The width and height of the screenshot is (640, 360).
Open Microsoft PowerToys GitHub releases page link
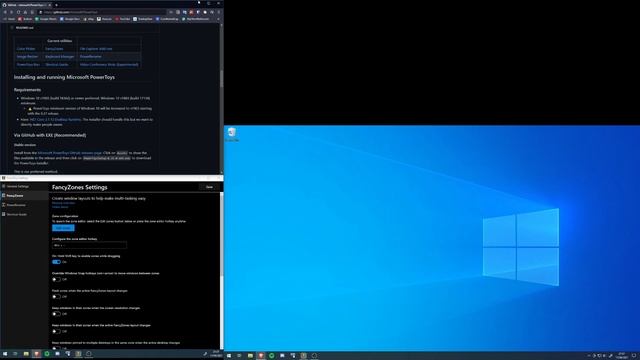pyautogui.click(x=69, y=153)
